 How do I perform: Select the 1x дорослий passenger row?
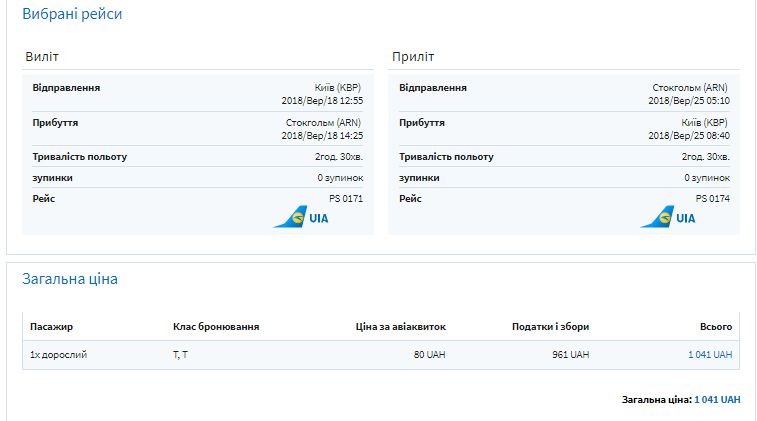[x=58, y=355]
